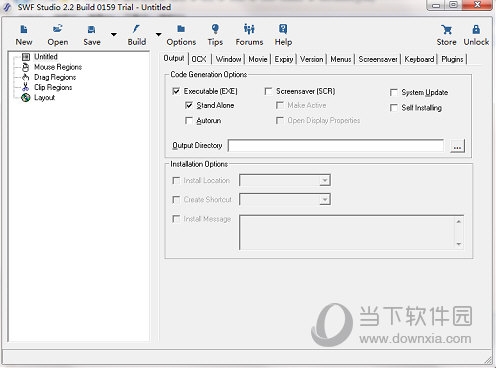Switch to the Screensaver tab

[x=378, y=59]
